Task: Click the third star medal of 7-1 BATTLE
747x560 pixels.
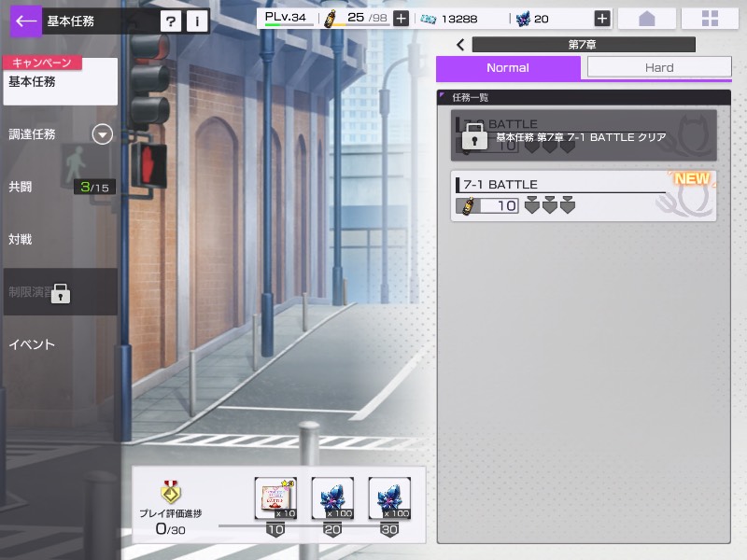Action: point(568,204)
